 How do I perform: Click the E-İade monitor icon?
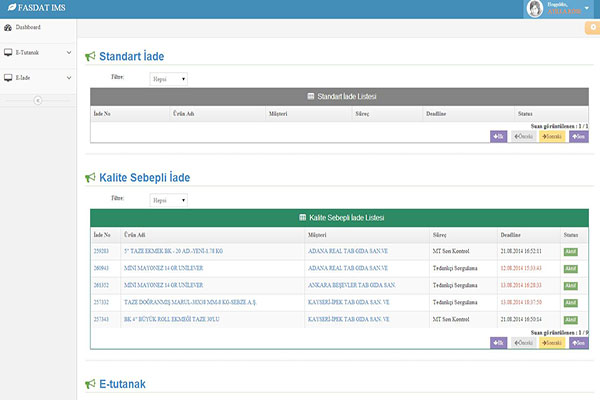(x=8, y=78)
